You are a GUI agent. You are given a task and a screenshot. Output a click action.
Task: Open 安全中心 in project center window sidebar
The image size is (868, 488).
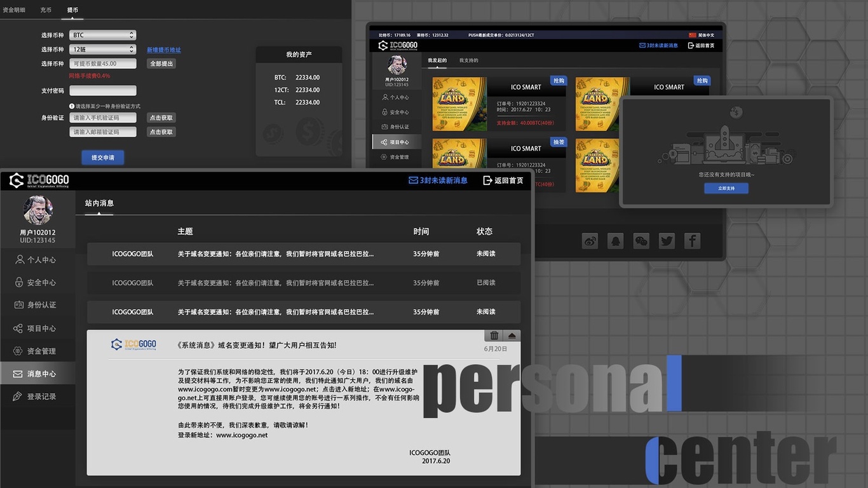pyautogui.click(x=395, y=112)
